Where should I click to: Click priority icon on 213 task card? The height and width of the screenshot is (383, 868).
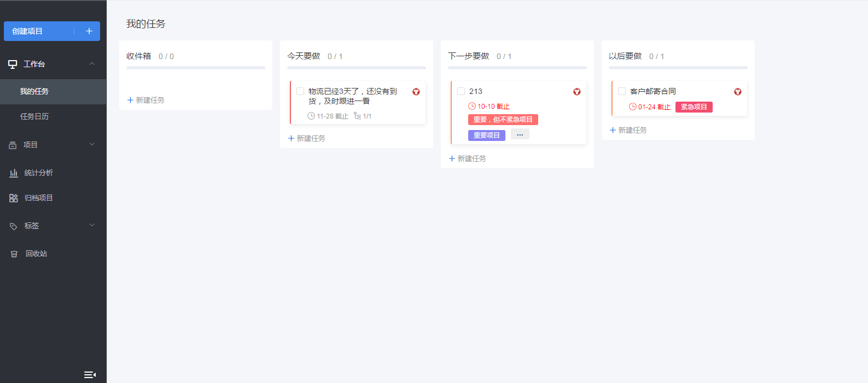576,92
